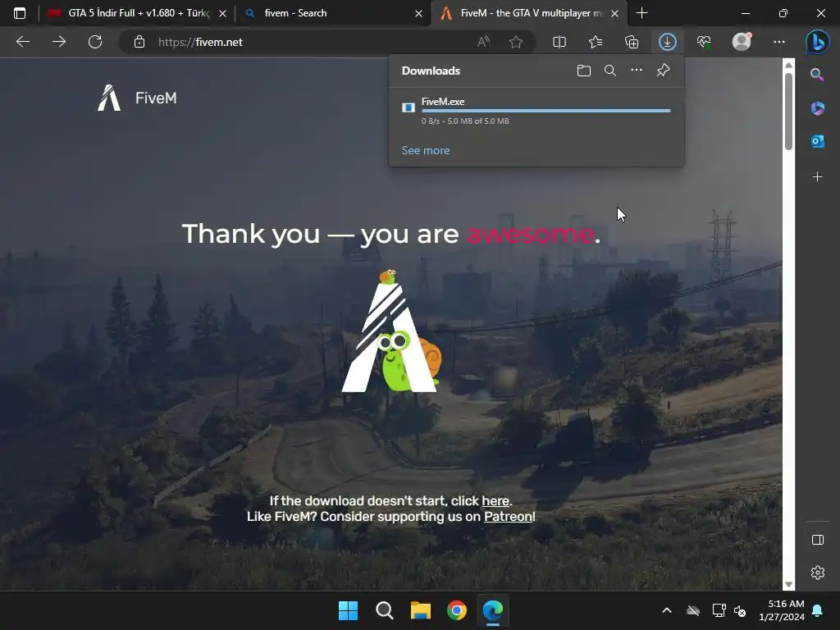This screenshot has height=630, width=840.
Task: Add a new app to sidebar
Action: (x=818, y=177)
